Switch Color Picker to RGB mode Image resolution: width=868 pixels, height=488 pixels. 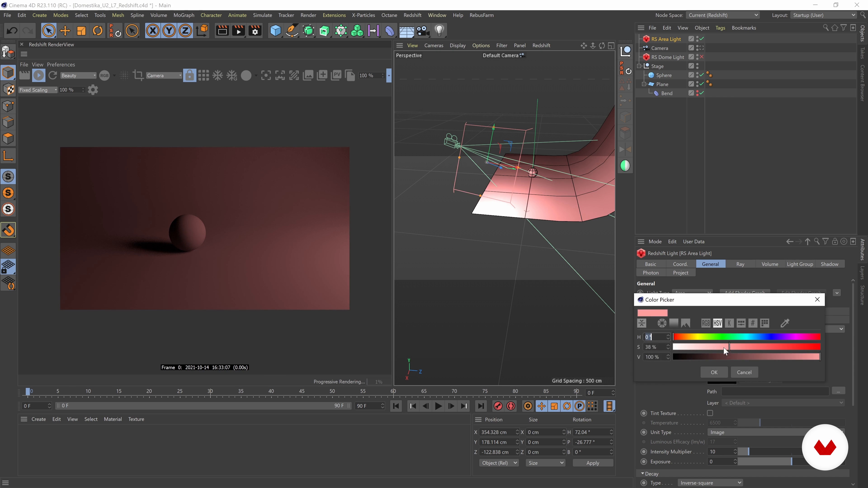(x=705, y=323)
